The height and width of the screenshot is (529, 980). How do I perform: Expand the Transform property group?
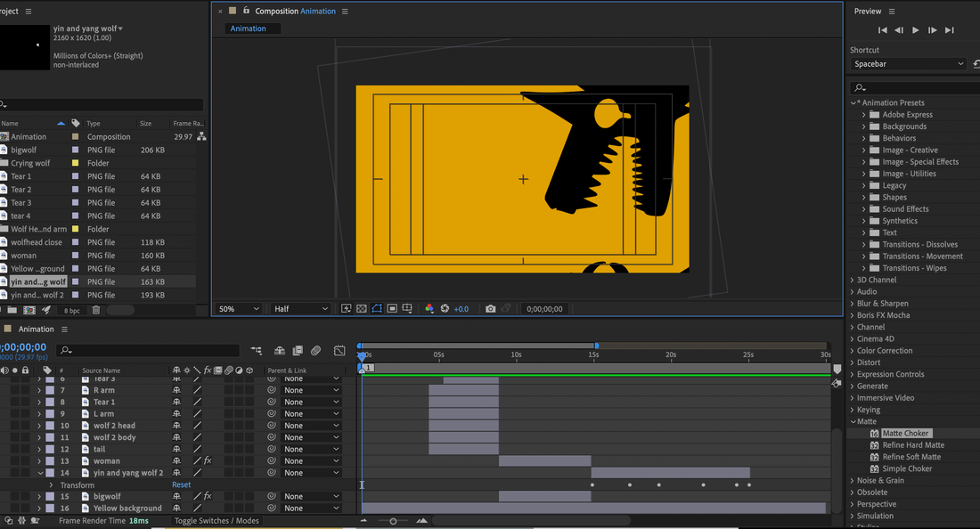pos(52,484)
